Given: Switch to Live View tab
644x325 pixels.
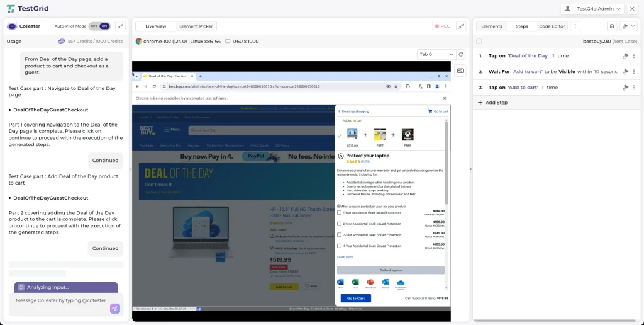Looking at the screenshot, I should point(156,26).
